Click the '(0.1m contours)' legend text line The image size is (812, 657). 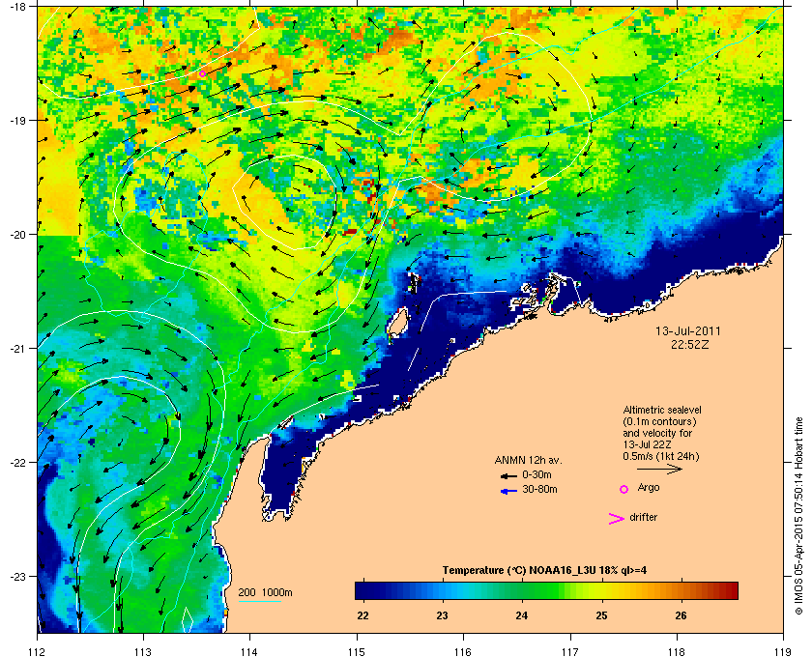659,421
